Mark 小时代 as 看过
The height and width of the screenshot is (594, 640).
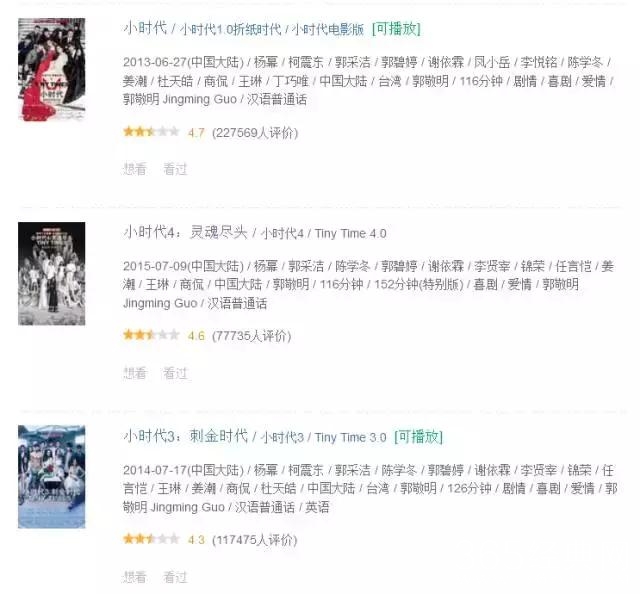pos(175,169)
